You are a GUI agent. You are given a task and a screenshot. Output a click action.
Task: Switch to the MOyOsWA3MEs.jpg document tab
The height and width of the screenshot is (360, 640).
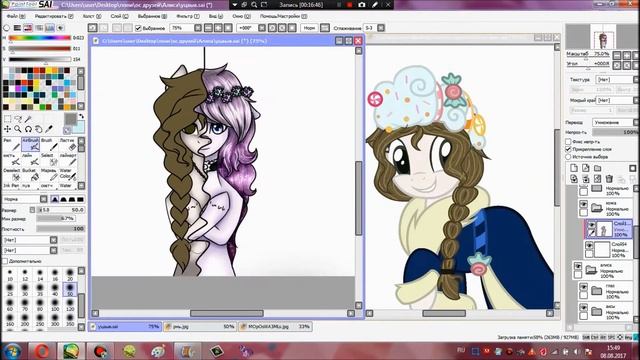276,327
